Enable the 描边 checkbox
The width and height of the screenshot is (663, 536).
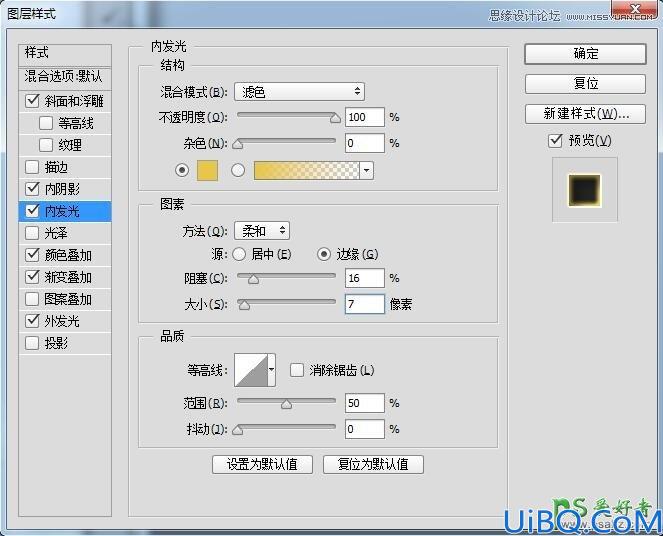click(x=33, y=167)
